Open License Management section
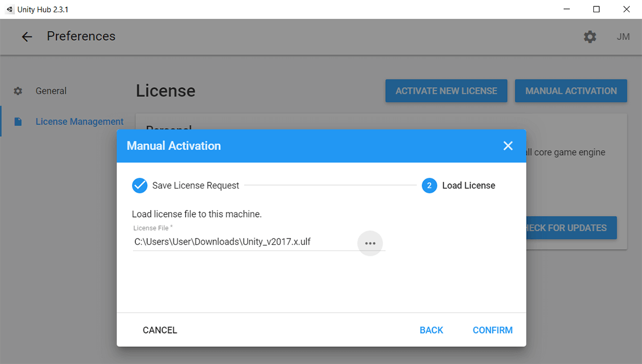The image size is (642, 364). 79,122
